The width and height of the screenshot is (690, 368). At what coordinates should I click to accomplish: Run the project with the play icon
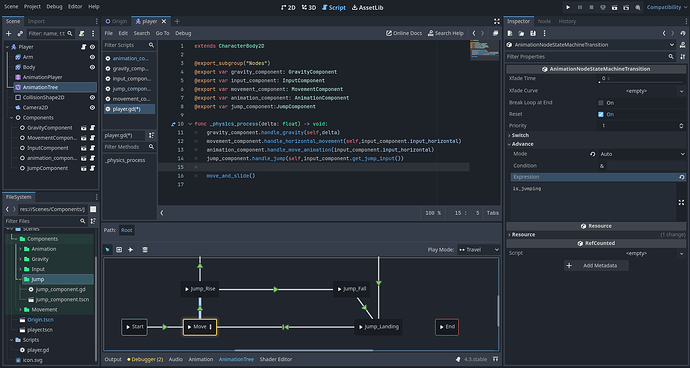click(x=568, y=7)
